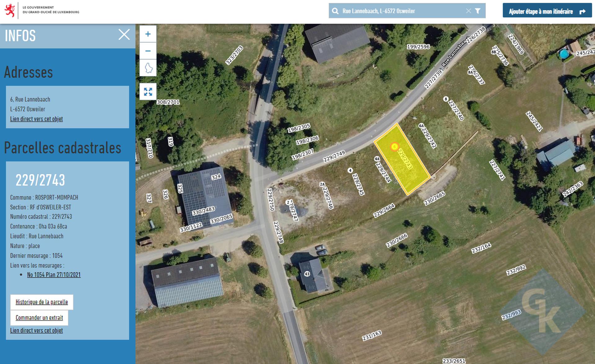Follow parcel section's Lien direct vers cet objet
This screenshot has height=364, width=595.
click(x=36, y=331)
